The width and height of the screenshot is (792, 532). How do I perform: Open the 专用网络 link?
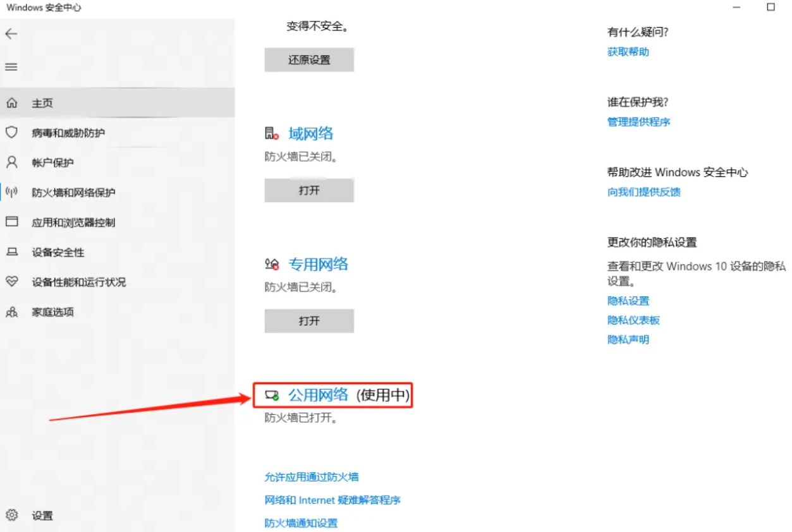pyautogui.click(x=318, y=264)
